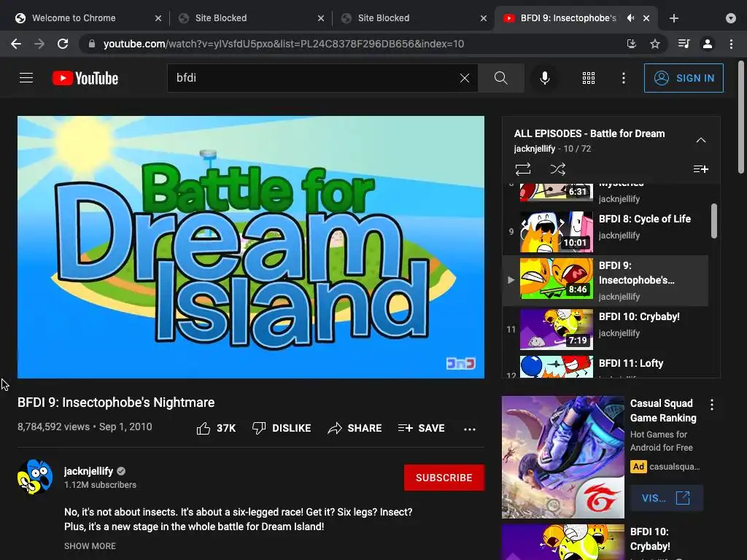Open ad options three-dot menu
The width and height of the screenshot is (747, 560).
pyautogui.click(x=712, y=405)
